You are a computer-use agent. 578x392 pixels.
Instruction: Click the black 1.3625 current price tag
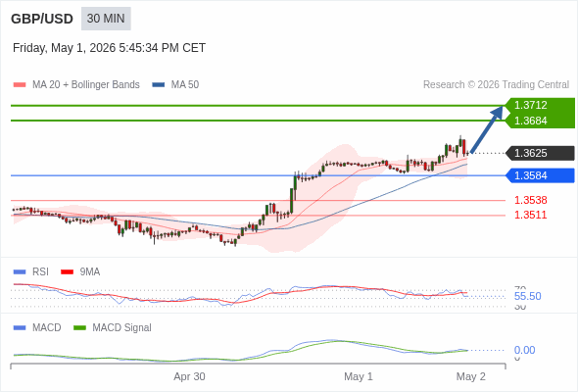click(x=540, y=153)
